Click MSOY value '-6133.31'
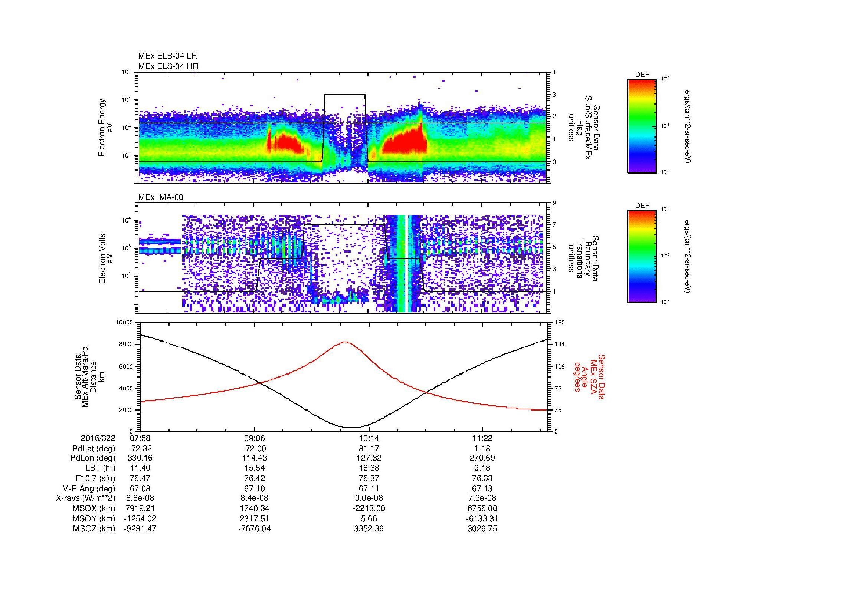The height and width of the screenshot is (613, 868). pyautogui.click(x=482, y=519)
